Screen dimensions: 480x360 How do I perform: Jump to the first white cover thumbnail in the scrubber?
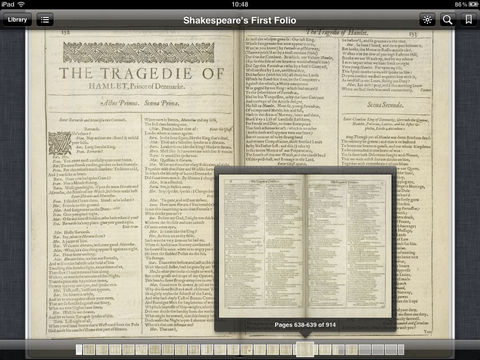coord(79,349)
